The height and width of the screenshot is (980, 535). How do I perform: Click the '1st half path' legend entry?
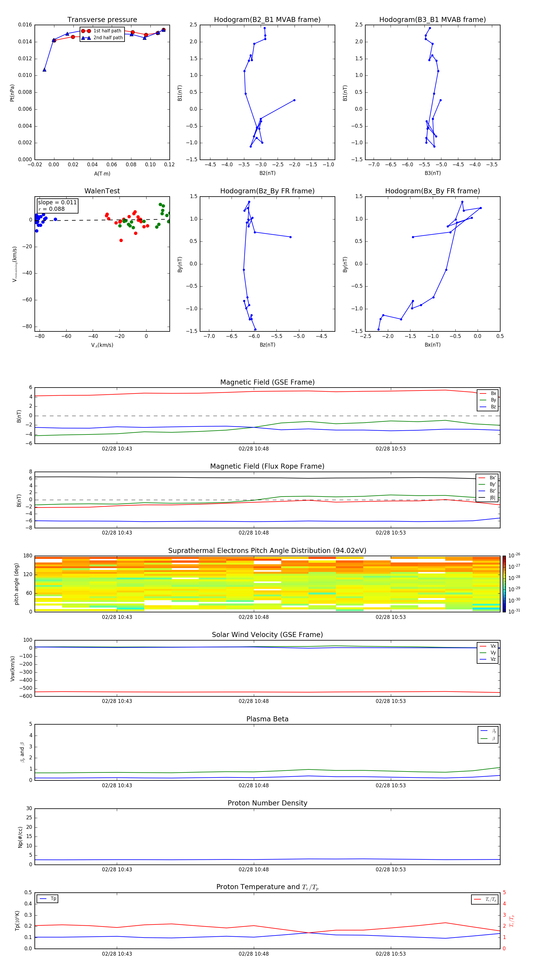[x=101, y=31]
